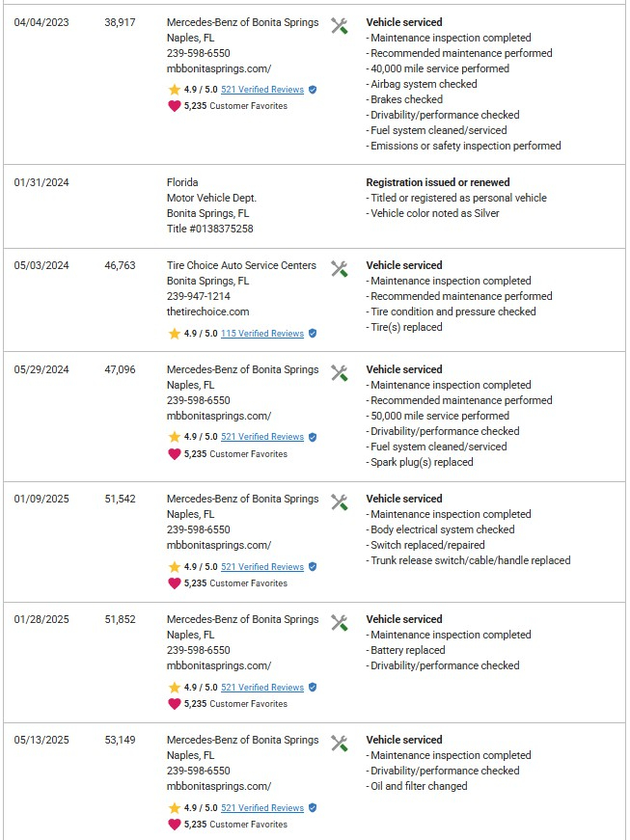Click heart favorites icon in 05/13/2025 entry
The image size is (630, 840).
coord(175,825)
